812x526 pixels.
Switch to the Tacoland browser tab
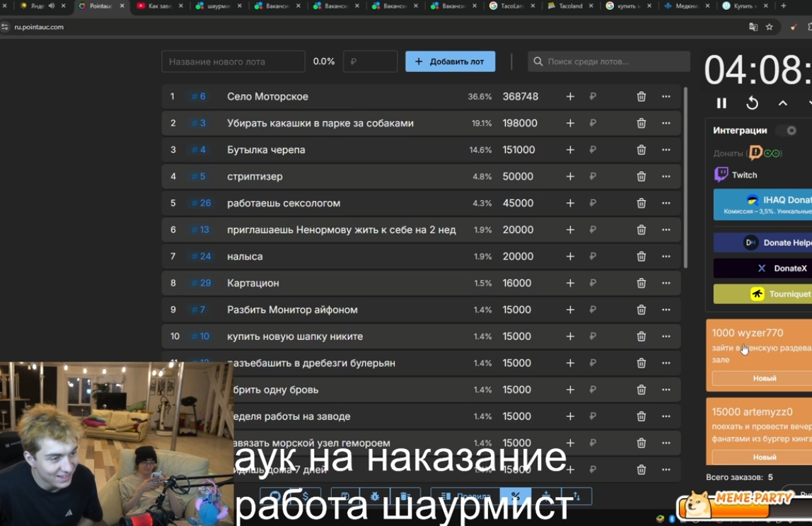pyautogui.click(x=570, y=6)
